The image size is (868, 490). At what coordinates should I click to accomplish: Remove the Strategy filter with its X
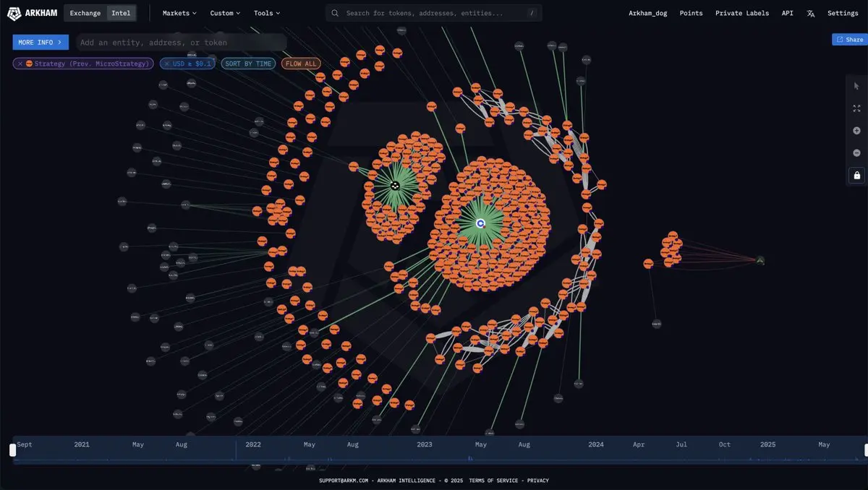click(x=20, y=64)
